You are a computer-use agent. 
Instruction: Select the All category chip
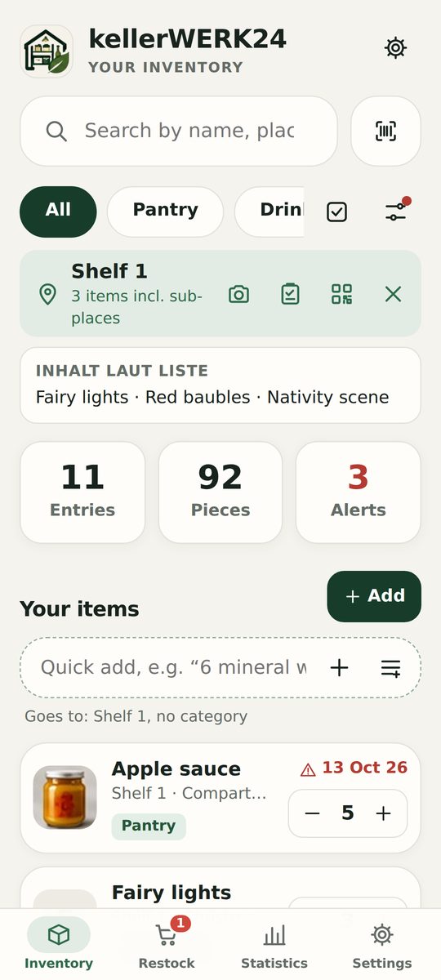tap(58, 212)
